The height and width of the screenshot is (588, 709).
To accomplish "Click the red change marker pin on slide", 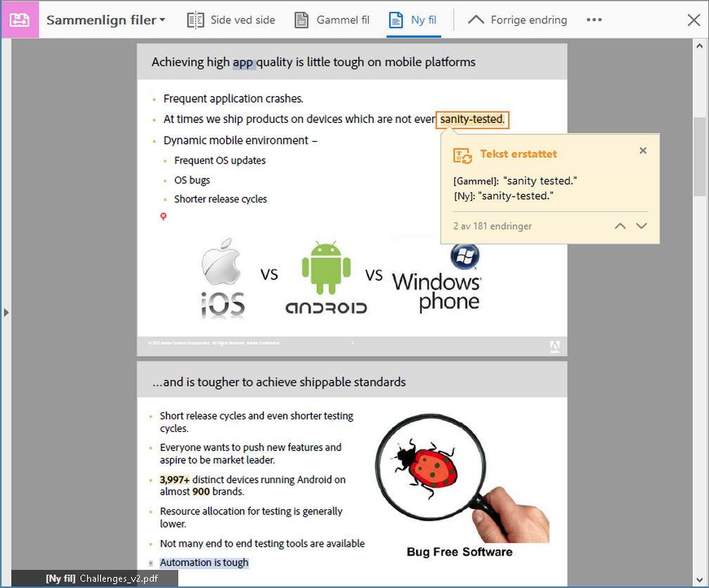I will coord(163,216).
